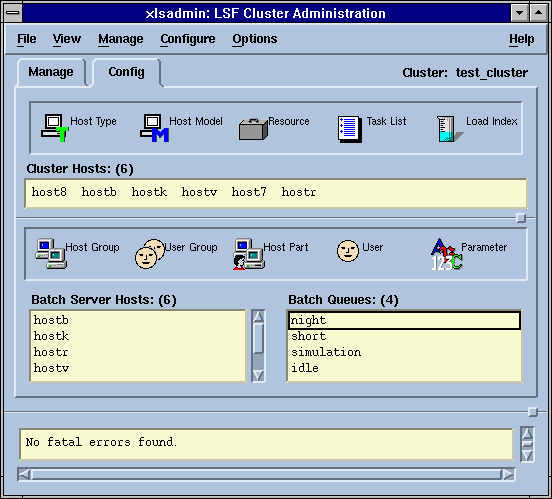Open the Configure menu
The width and height of the screenshot is (552, 499).
click(188, 39)
